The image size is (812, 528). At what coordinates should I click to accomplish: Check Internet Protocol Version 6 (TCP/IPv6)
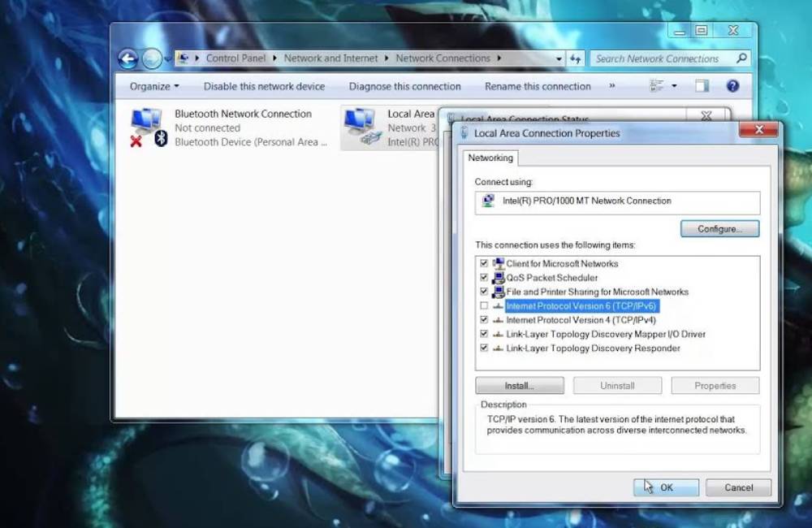tap(484, 305)
